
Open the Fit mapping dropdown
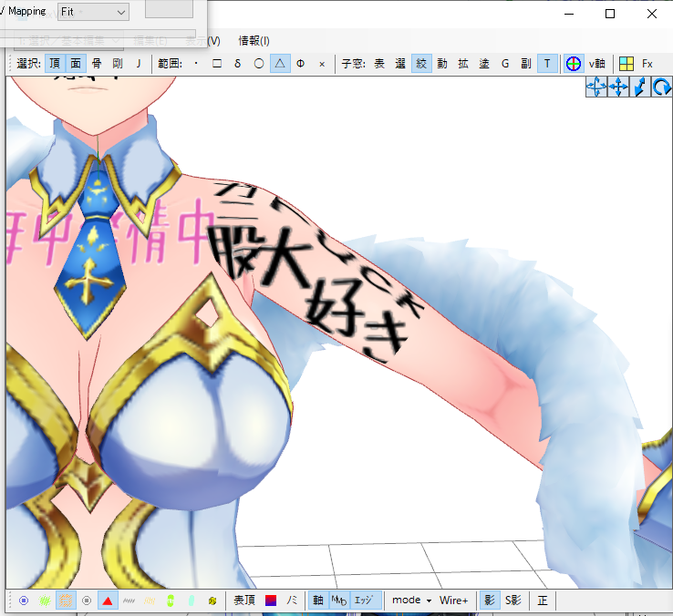click(93, 12)
